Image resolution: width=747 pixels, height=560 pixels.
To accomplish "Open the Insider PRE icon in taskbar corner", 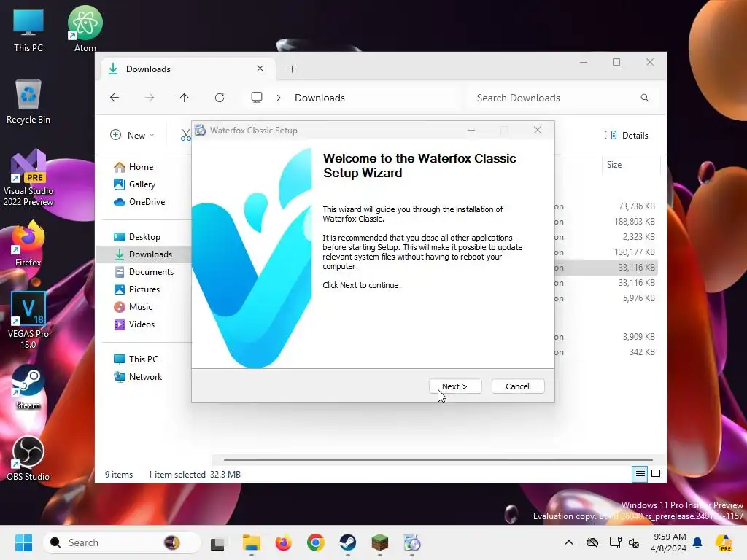I will pos(724,542).
